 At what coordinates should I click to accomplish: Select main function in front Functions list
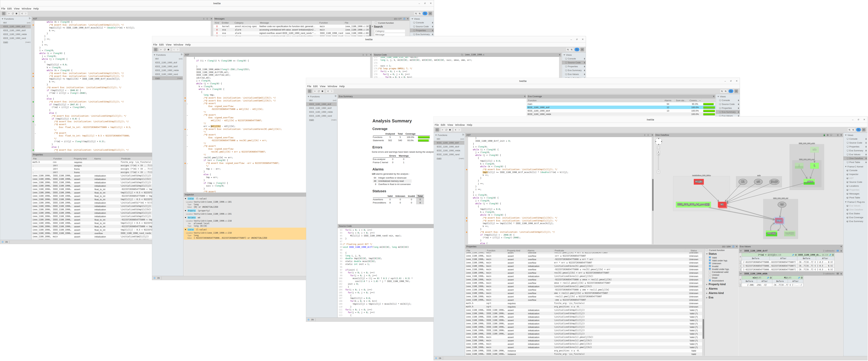pyautogui.click(x=439, y=159)
